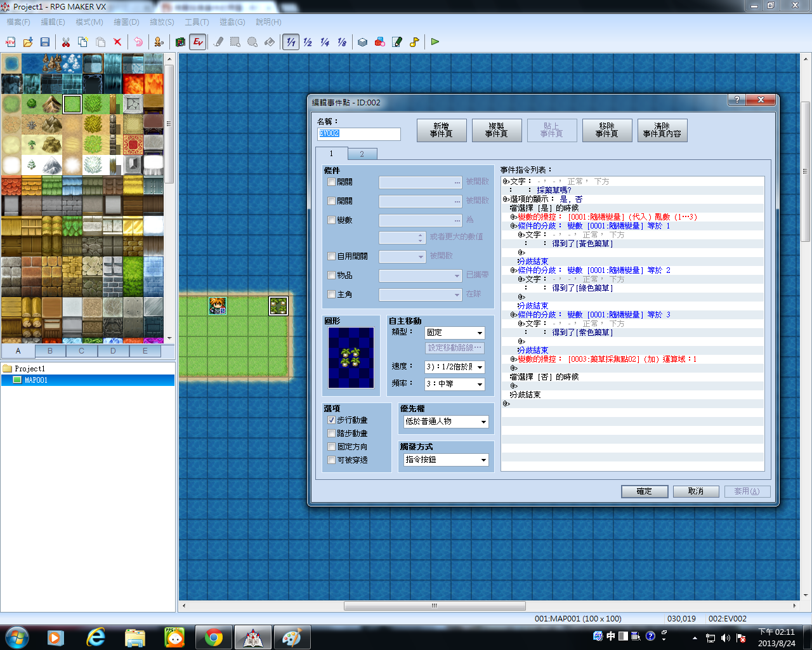Click the 清除事件頁內容 button

662,130
